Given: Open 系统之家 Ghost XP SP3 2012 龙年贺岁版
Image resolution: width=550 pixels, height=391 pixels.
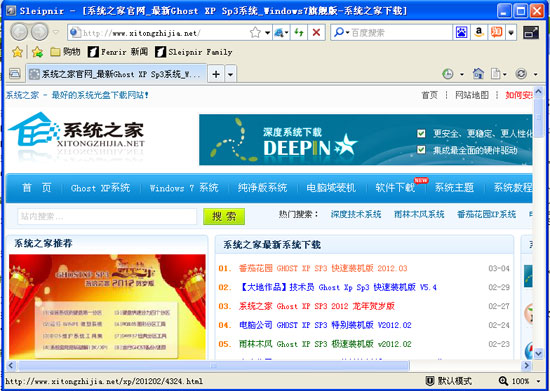Looking at the screenshot, I should pyautogui.click(x=317, y=306).
